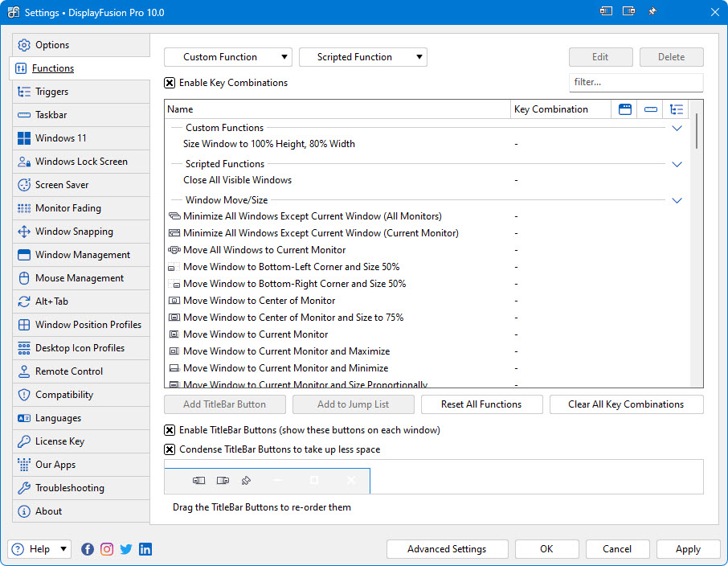The width and height of the screenshot is (728, 566).
Task: Open the Custom Function dropdown
Action: 228,57
